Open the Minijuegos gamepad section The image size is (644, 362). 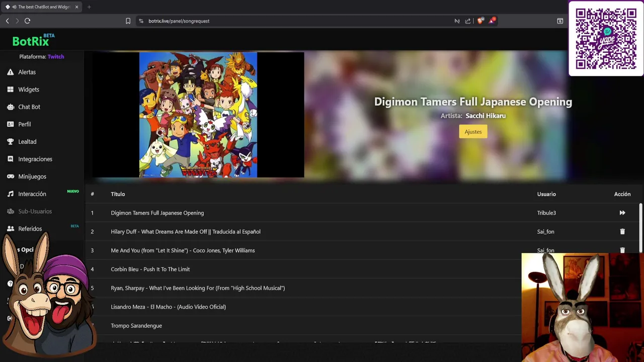pos(10,176)
